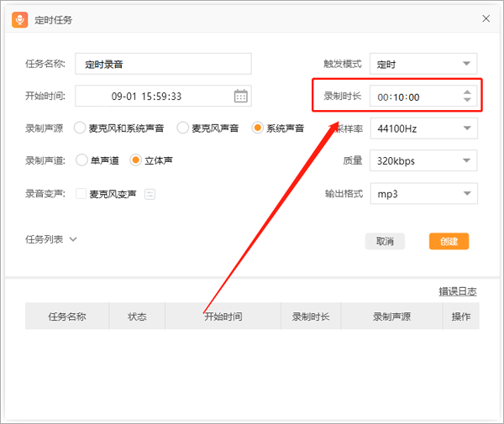Open the 错误日志 link
This screenshot has height=424, width=504.
[457, 291]
